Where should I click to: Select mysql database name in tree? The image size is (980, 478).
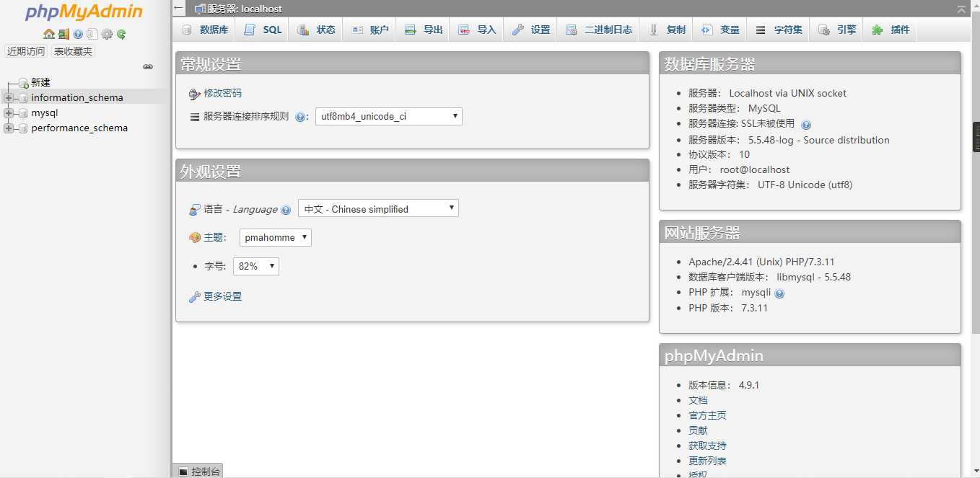point(45,113)
